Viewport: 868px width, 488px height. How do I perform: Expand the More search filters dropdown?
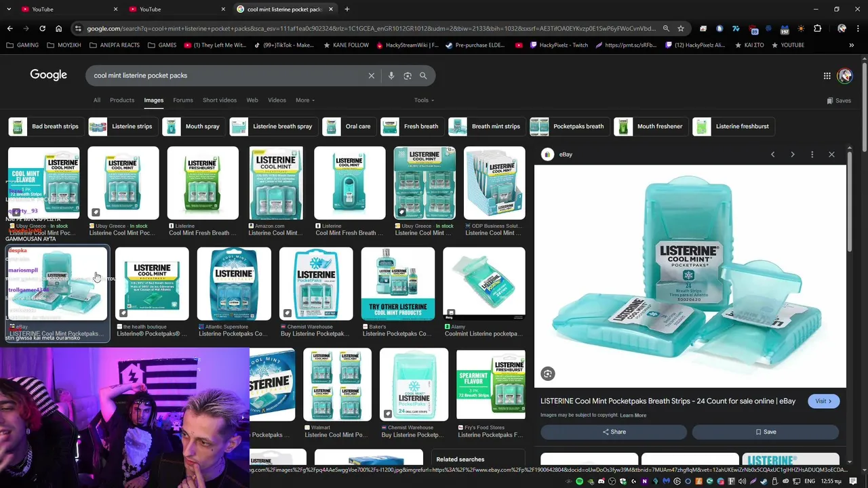(305, 100)
